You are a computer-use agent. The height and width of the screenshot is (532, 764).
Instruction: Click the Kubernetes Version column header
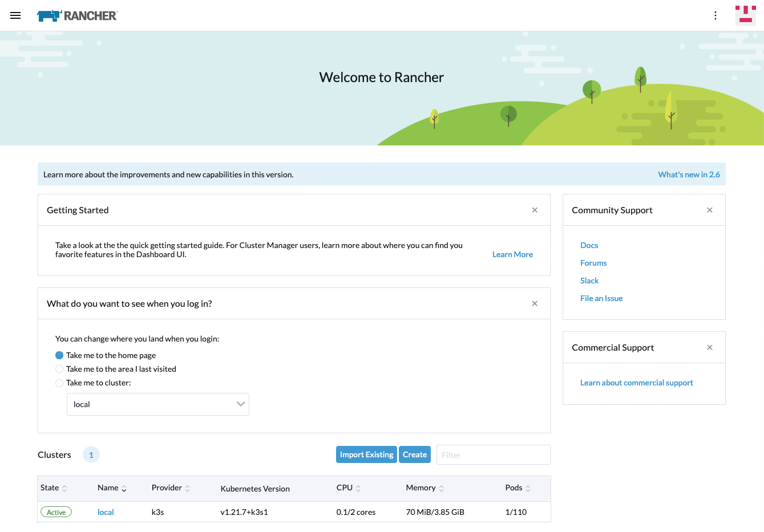(x=255, y=489)
